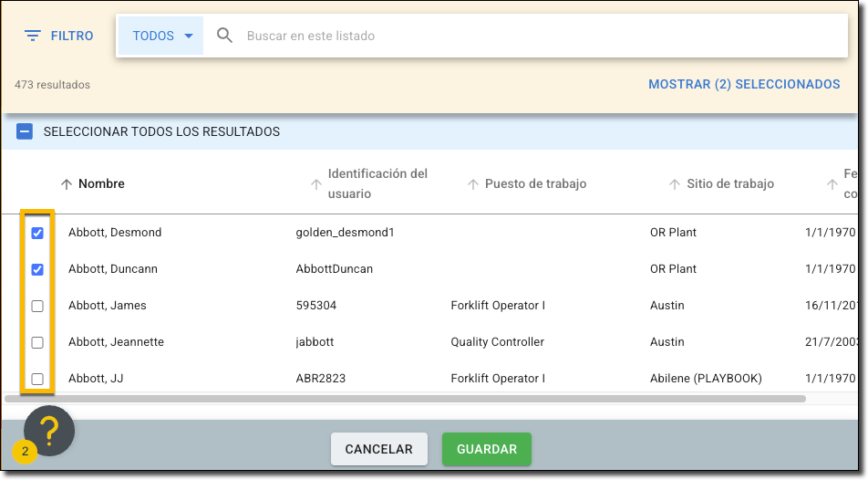Open the TODOS dropdown
Image resolution: width=868 pixels, height=480 pixels.
click(161, 37)
